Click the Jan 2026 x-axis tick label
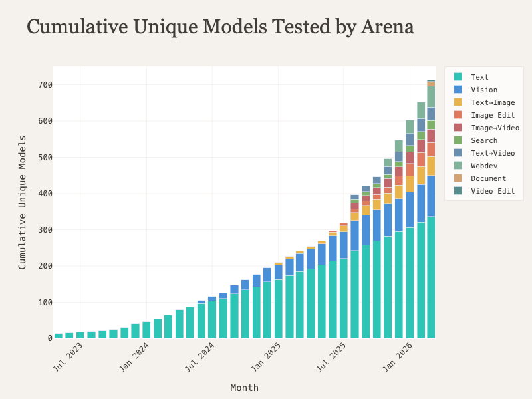The width and height of the screenshot is (532, 399). (x=400, y=356)
